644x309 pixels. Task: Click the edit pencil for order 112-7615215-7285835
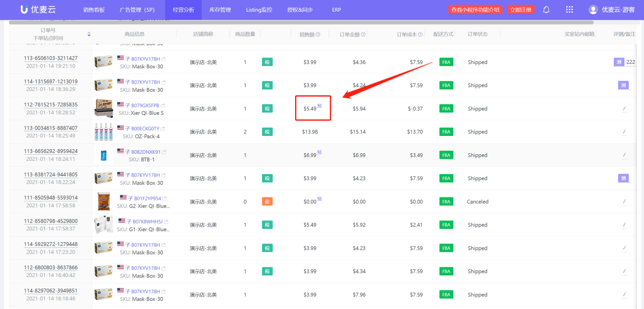click(624, 109)
